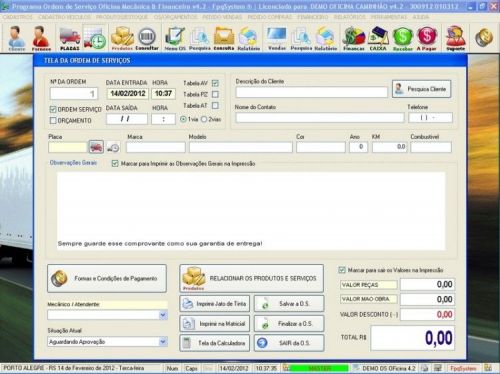Open the PRODUTOS/ESTOQUE menu

pyautogui.click(x=122, y=17)
